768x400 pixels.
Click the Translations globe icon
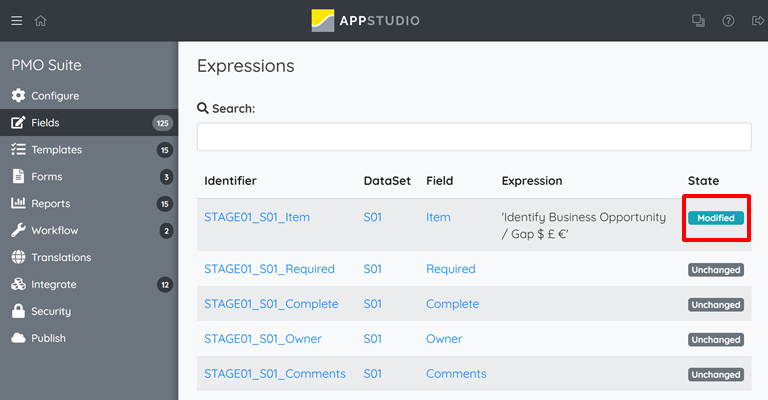tap(19, 257)
